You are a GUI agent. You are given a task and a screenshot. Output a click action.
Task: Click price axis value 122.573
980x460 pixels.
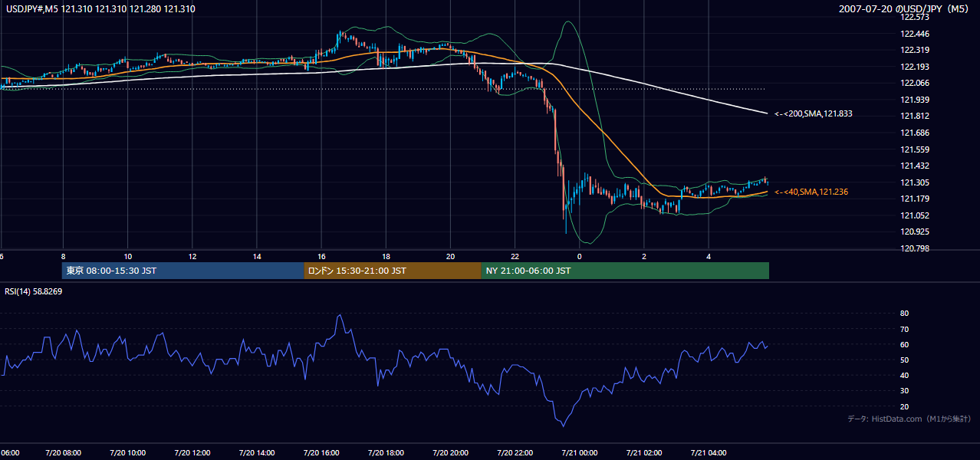[916, 18]
